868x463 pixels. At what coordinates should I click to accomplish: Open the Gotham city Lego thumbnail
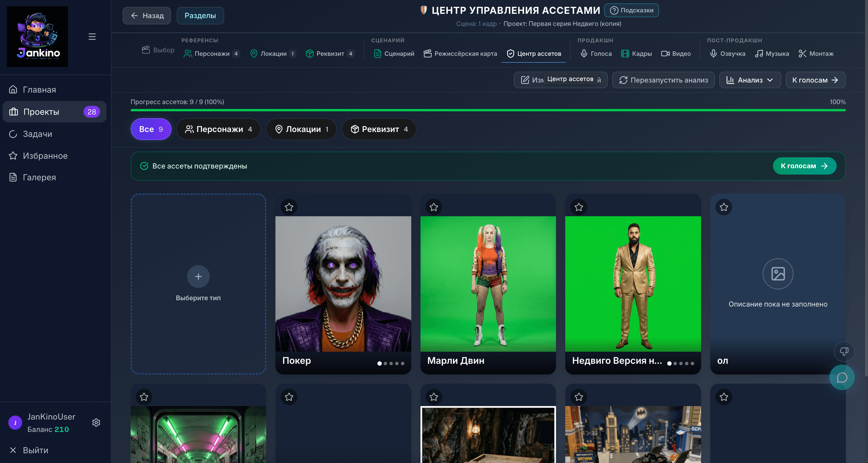pyautogui.click(x=633, y=434)
